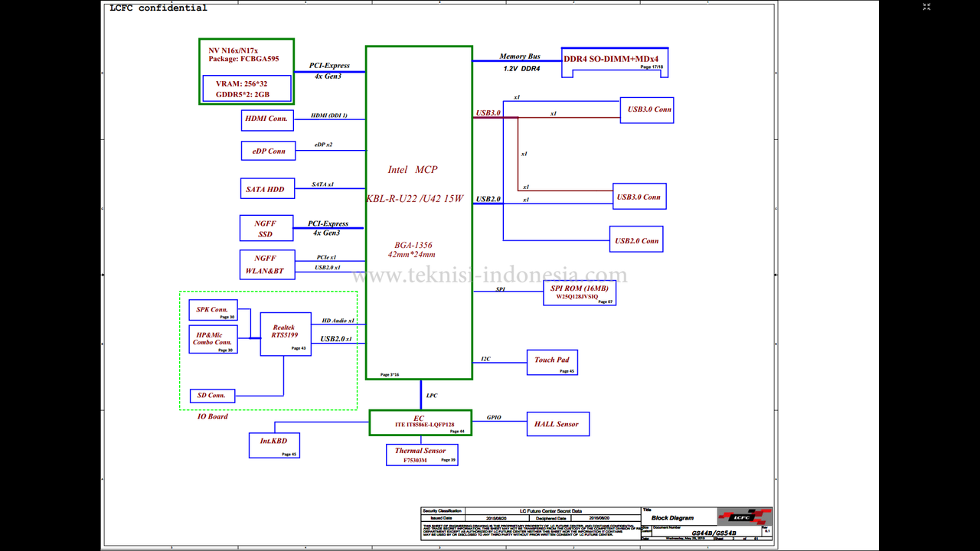Click the 'BGA-1356' package text
Image resolution: width=980 pixels, height=551 pixels.
[x=413, y=245]
